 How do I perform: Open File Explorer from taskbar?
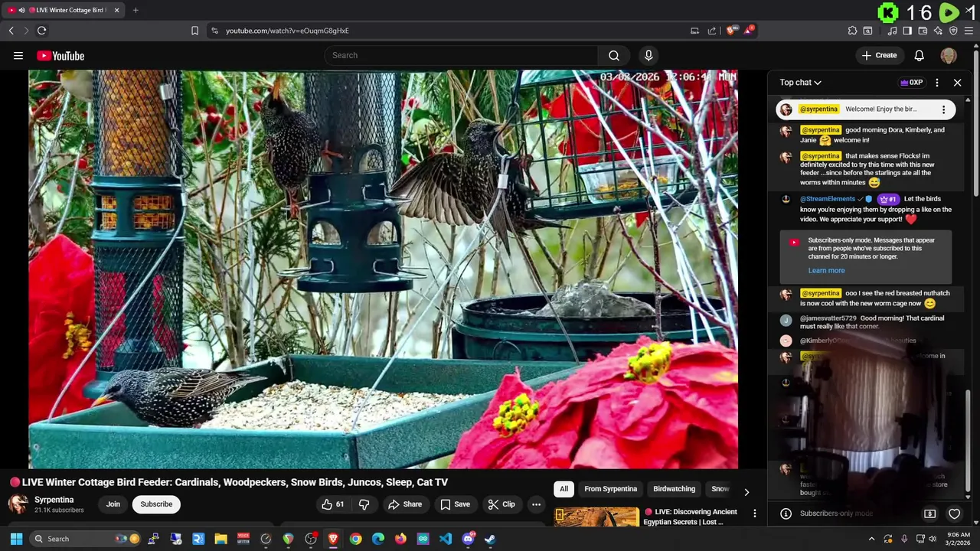(x=220, y=539)
